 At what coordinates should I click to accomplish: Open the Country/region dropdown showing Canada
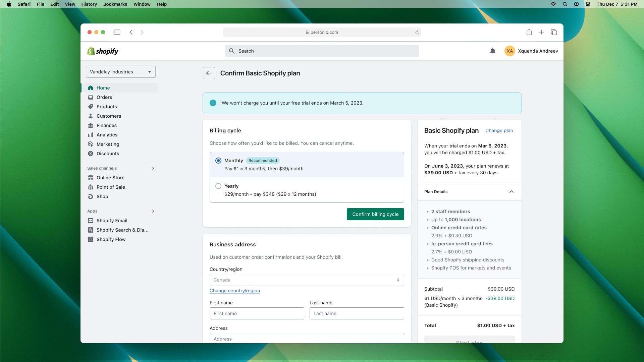pyautogui.click(x=307, y=280)
